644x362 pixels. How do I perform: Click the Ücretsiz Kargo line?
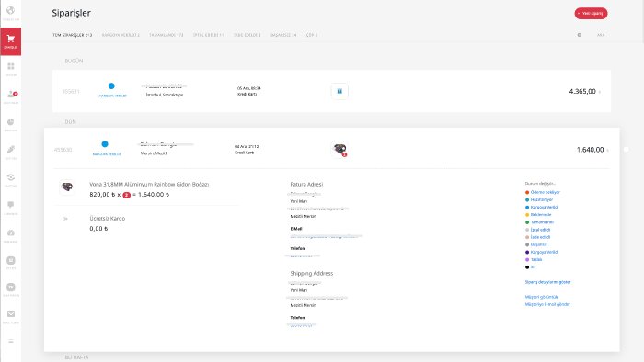108,219
